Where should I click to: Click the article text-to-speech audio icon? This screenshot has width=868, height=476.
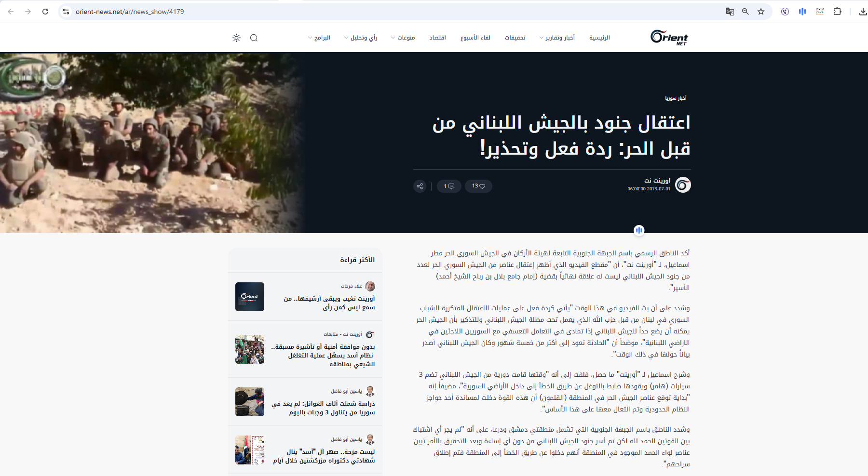639,231
